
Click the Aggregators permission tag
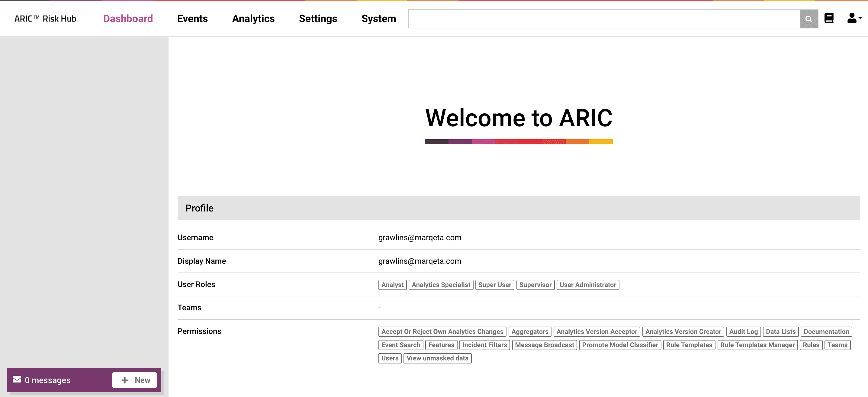tap(530, 332)
